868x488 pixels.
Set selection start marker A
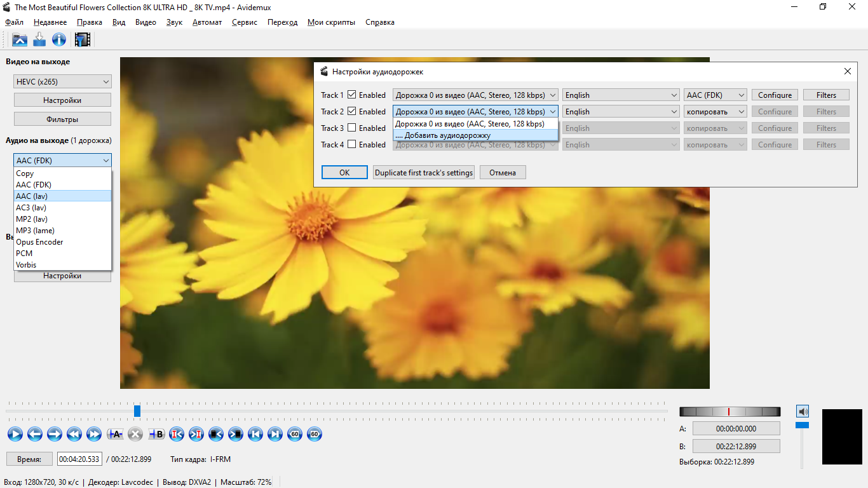click(115, 434)
